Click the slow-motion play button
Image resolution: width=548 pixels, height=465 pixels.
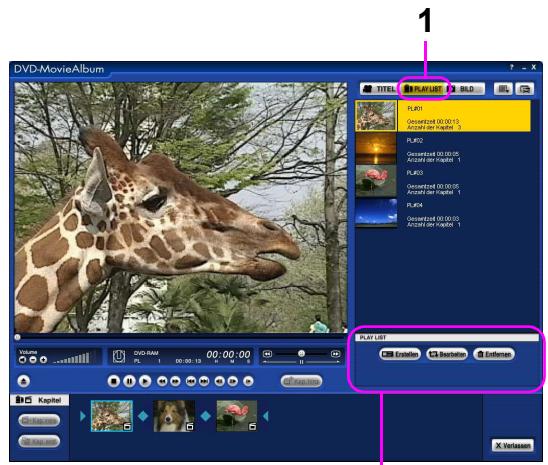coord(248,381)
